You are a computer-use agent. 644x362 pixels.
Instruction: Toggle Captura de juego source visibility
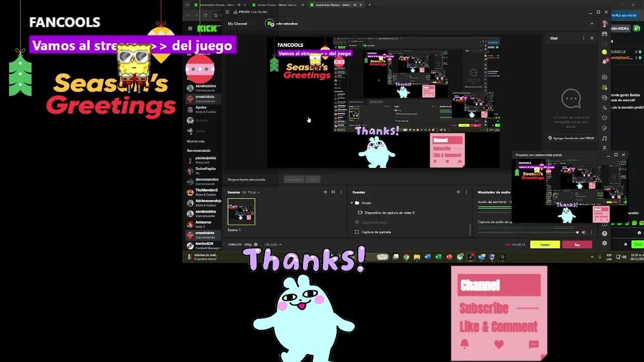[357, 222]
